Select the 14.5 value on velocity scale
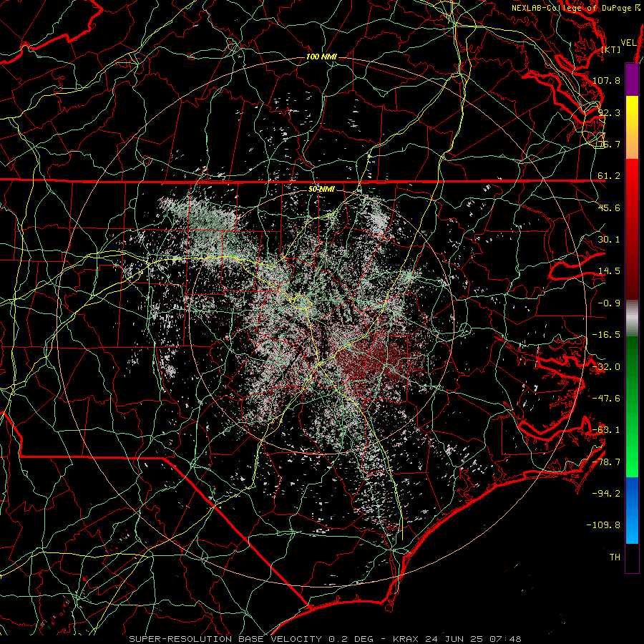Image resolution: width=644 pixels, height=644 pixels. click(x=609, y=271)
